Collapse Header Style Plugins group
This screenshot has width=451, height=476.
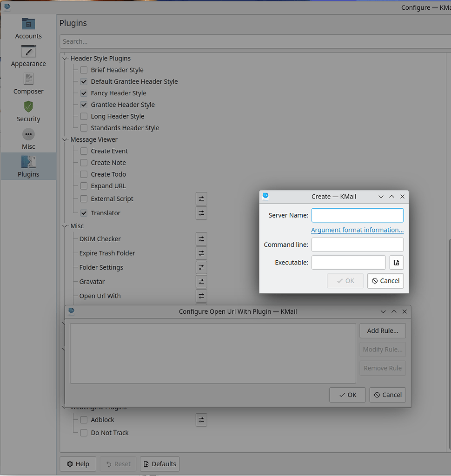tap(65, 59)
